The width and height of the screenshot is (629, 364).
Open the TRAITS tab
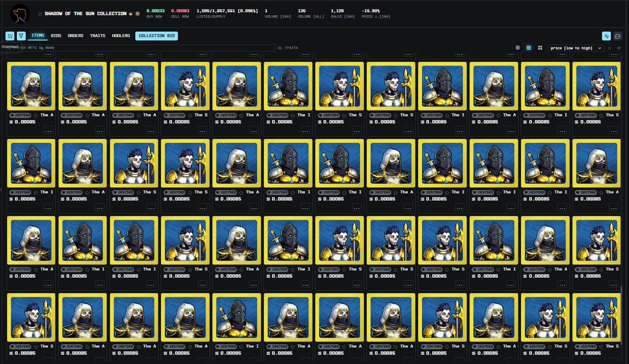coord(97,36)
